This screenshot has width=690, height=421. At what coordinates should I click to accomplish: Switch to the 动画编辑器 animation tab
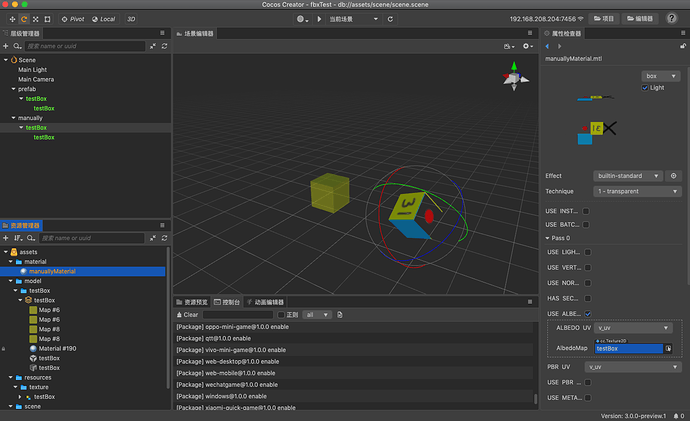point(265,302)
